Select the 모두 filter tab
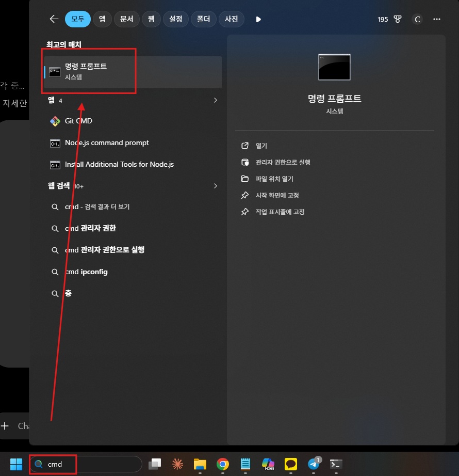 coord(78,19)
